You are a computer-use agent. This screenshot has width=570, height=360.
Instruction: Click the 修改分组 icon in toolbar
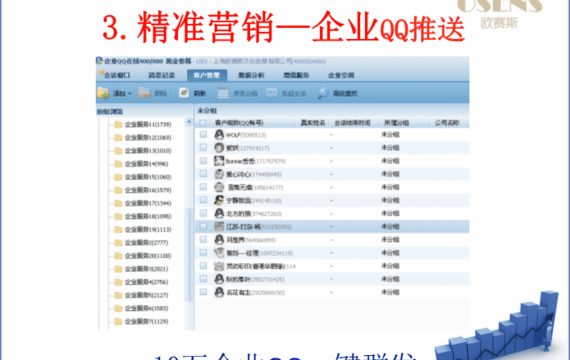click(x=223, y=93)
